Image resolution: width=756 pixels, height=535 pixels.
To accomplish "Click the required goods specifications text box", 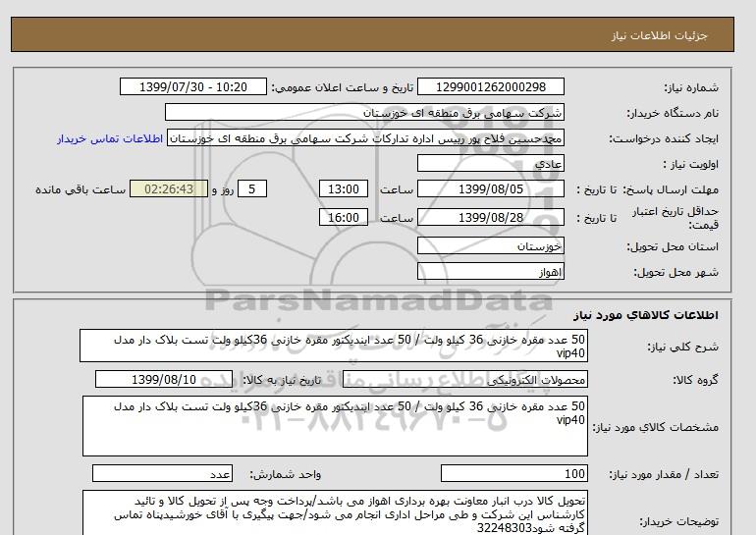I will tap(334, 425).
